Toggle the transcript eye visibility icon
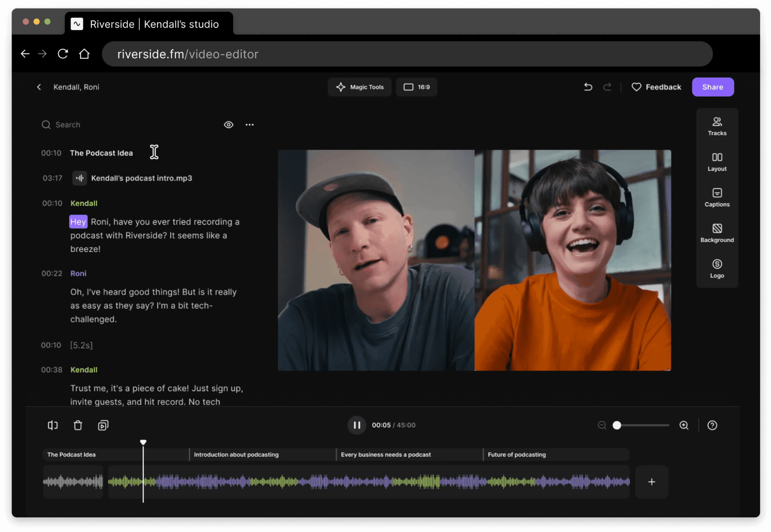 (x=228, y=125)
